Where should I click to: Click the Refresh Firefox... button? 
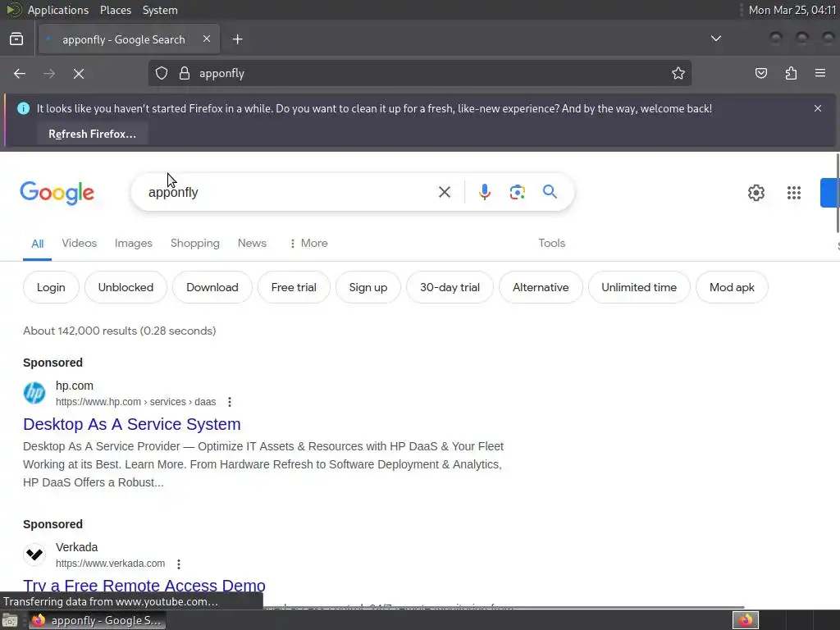[x=92, y=134]
